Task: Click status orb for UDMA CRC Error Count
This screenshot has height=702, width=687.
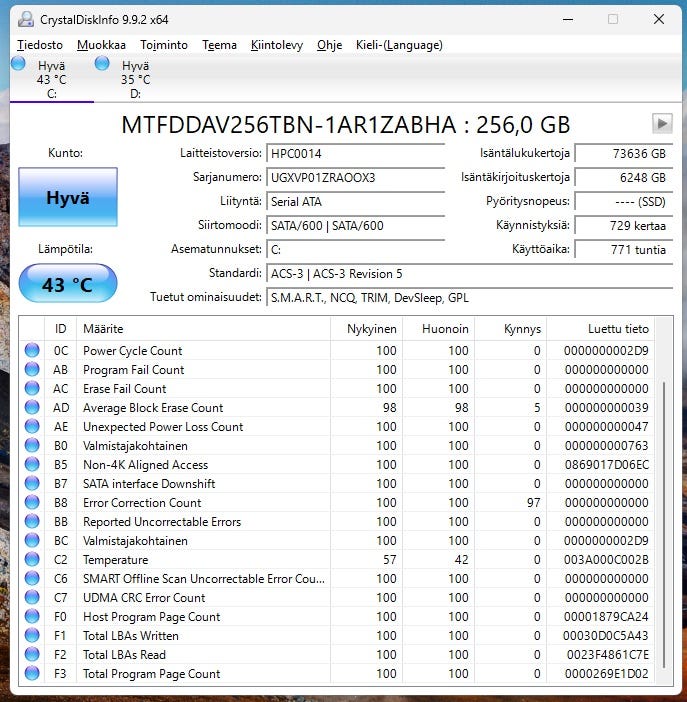Action: pyautogui.click(x=32, y=597)
